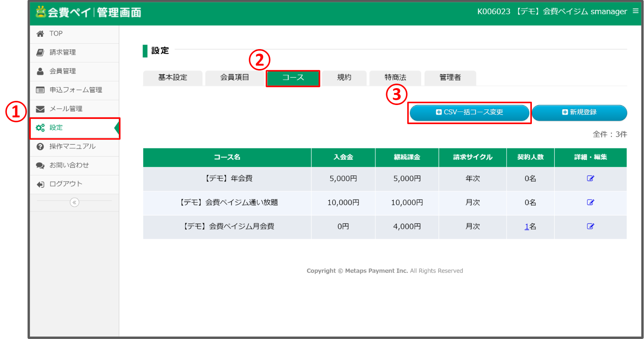
Task: Open 操作マニュアル help item
Action: 72,146
